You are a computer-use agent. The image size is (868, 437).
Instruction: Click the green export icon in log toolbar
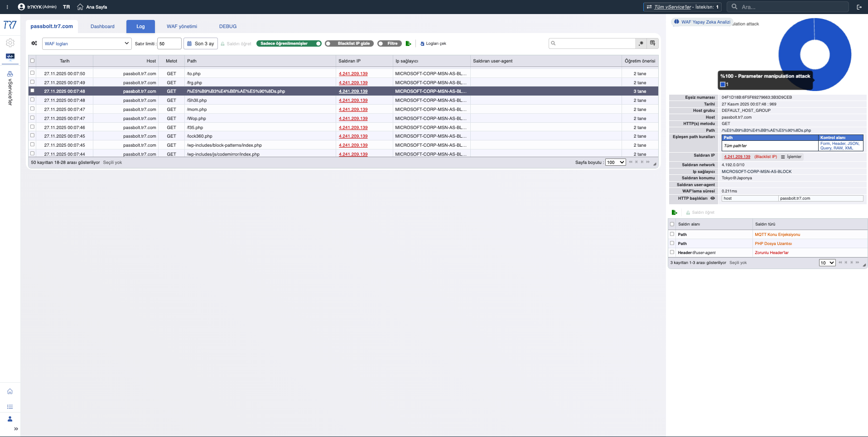point(408,43)
